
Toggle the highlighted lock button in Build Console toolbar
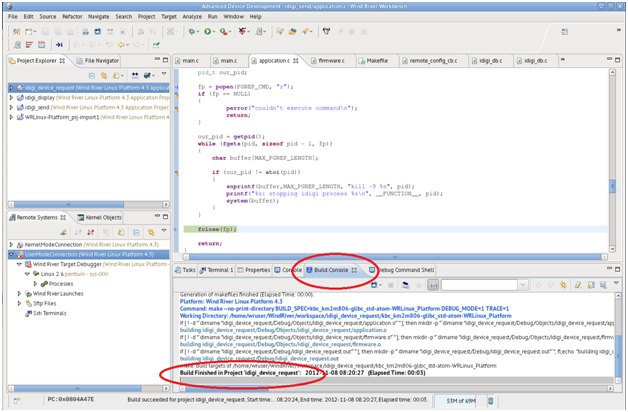coord(433,285)
